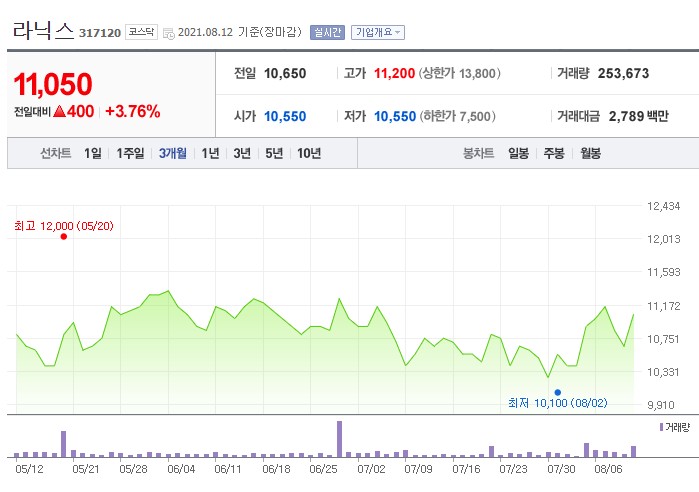Click the 05/12 x-axis date label
Screen dimensions: 699x492
pyautogui.click(x=29, y=469)
